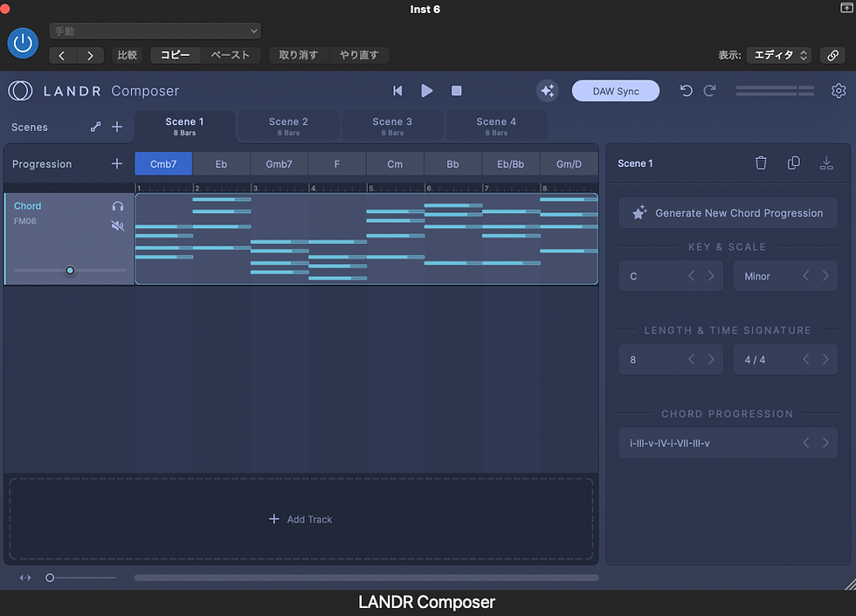
Task: Go to previous preset arrow
Action: [x=62, y=55]
